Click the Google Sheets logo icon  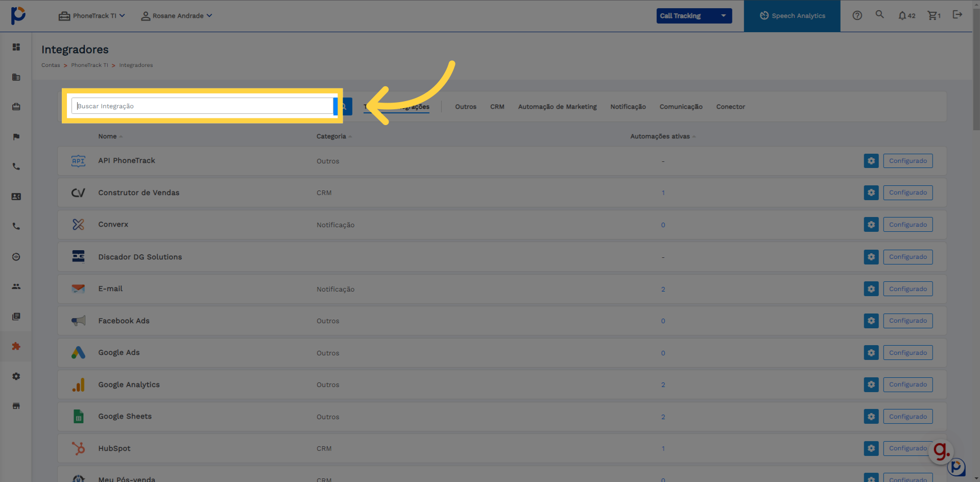click(x=78, y=417)
